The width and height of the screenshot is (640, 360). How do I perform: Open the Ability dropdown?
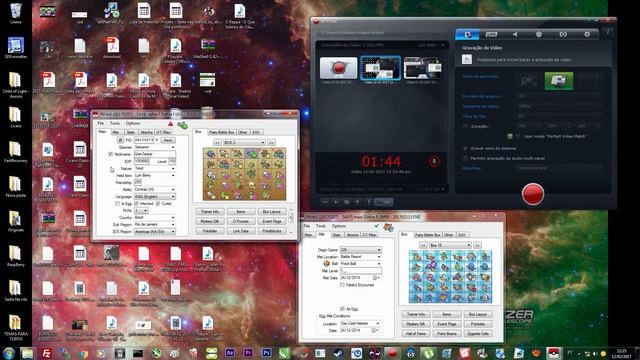pyautogui.click(x=155, y=189)
